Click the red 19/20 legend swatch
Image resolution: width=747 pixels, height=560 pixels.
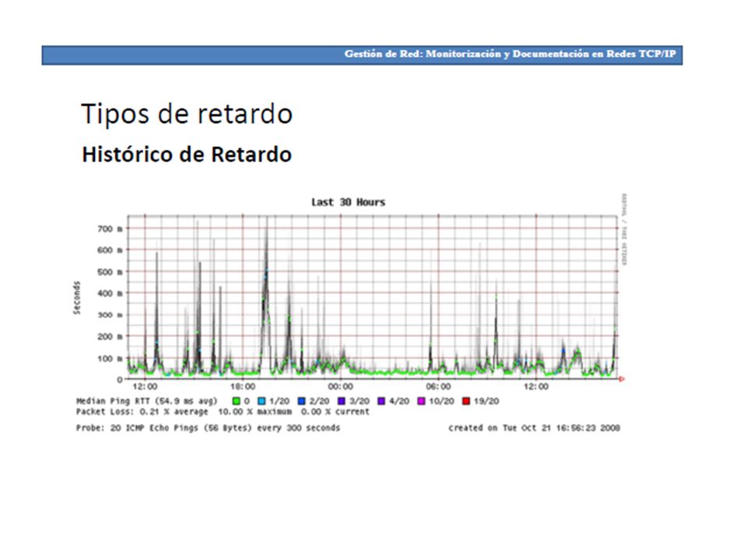(x=466, y=401)
